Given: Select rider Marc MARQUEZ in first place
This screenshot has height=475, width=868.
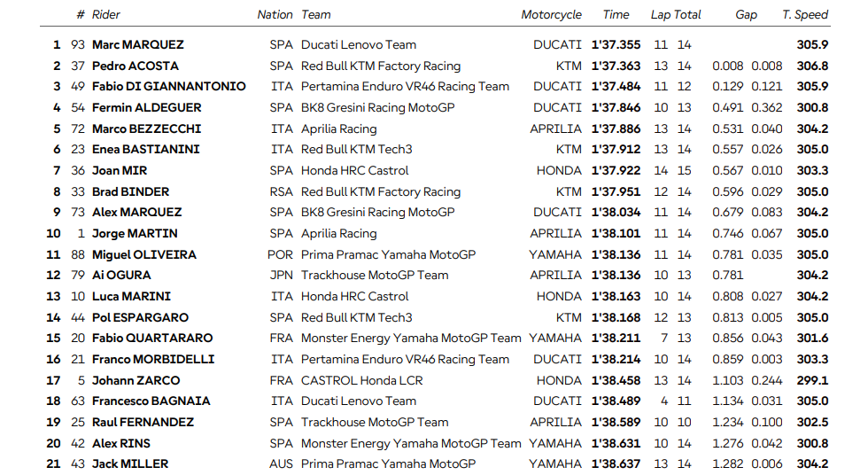Looking at the screenshot, I should [x=137, y=44].
